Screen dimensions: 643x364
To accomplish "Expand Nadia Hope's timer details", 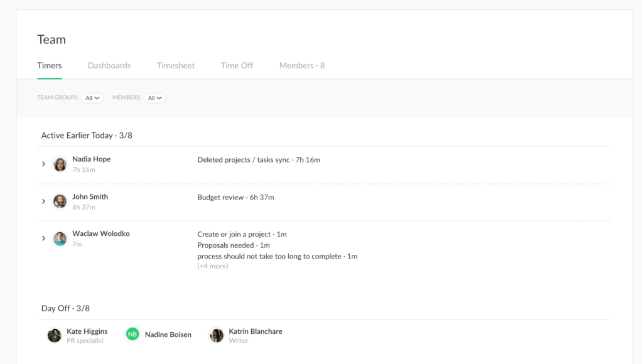I will pyautogui.click(x=43, y=164).
